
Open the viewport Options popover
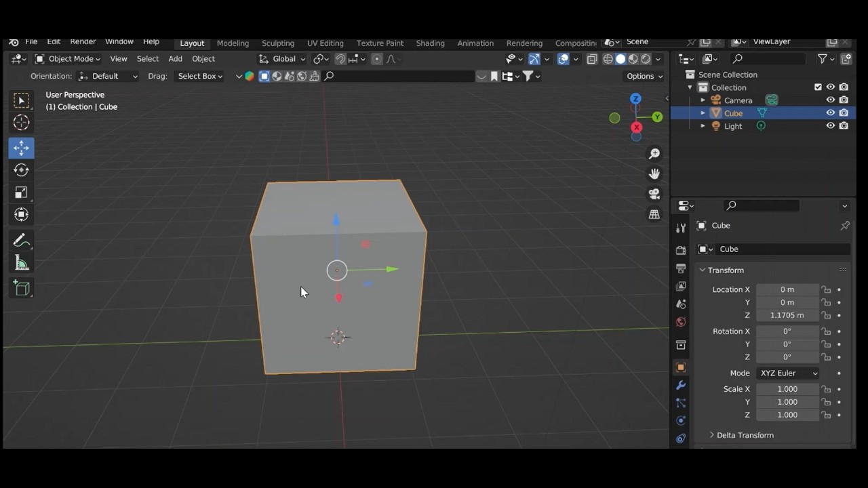(x=644, y=76)
